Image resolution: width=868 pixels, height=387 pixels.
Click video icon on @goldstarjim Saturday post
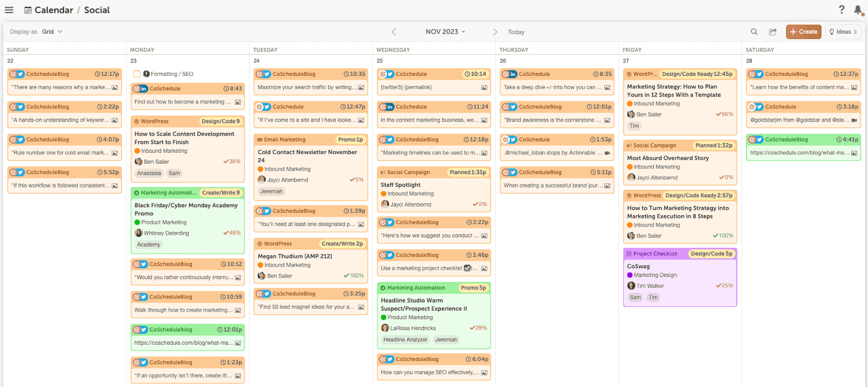pyautogui.click(x=854, y=120)
